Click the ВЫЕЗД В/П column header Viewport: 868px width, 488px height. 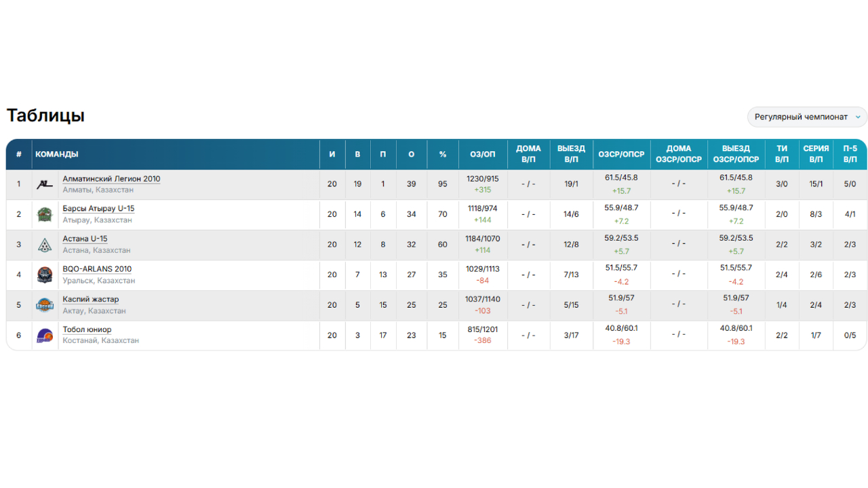(x=571, y=155)
